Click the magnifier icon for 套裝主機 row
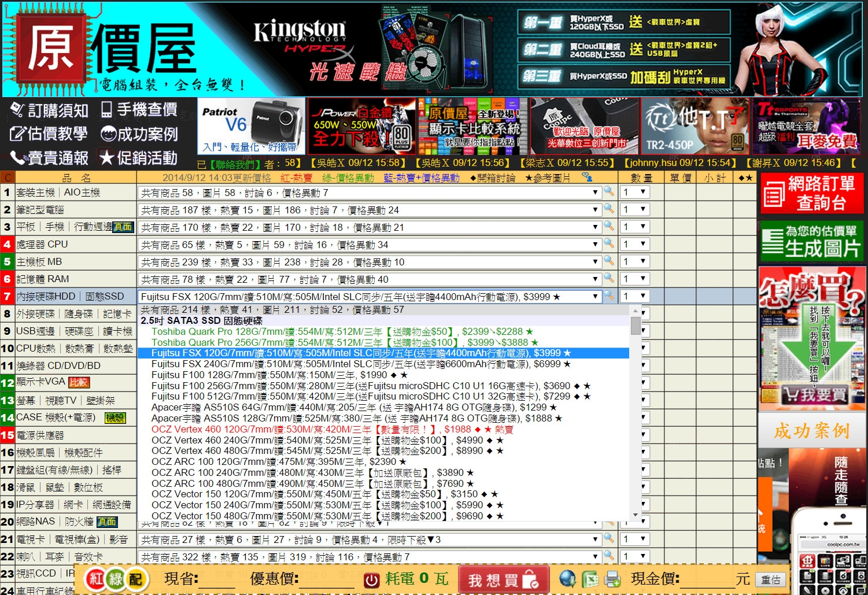 click(x=609, y=191)
